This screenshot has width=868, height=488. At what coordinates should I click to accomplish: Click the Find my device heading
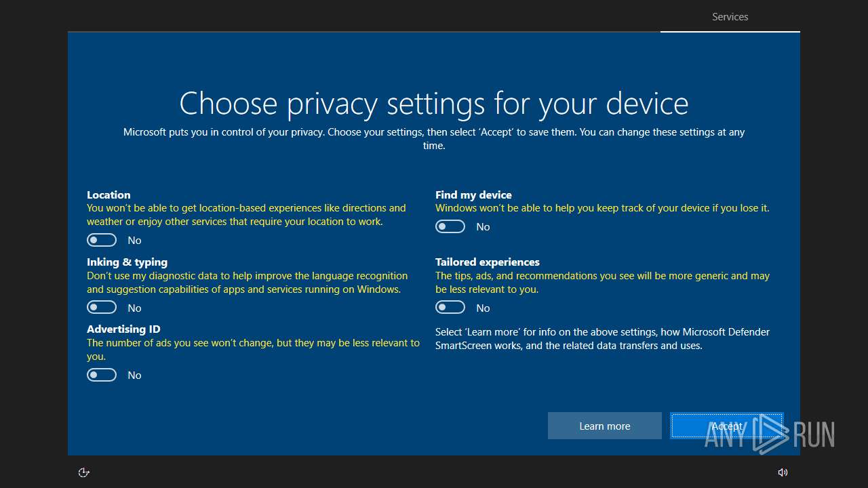click(473, 195)
